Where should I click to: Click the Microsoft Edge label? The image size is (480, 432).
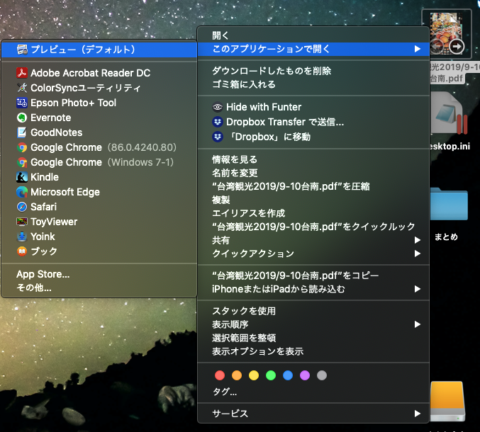[65, 192]
